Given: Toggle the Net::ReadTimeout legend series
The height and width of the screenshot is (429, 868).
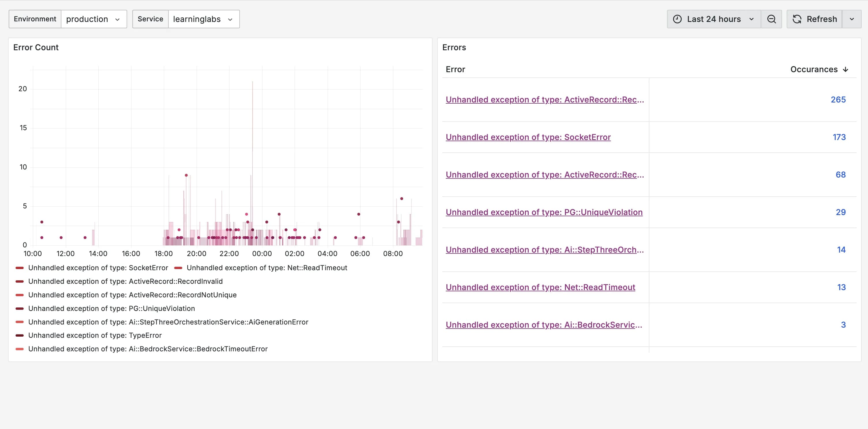Looking at the screenshot, I should tap(266, 268).
